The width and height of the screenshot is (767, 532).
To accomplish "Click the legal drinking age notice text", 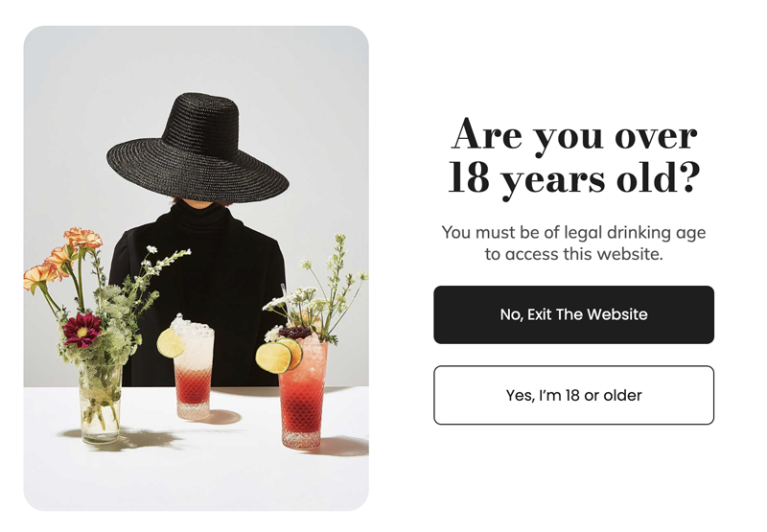I will point(573,243).
